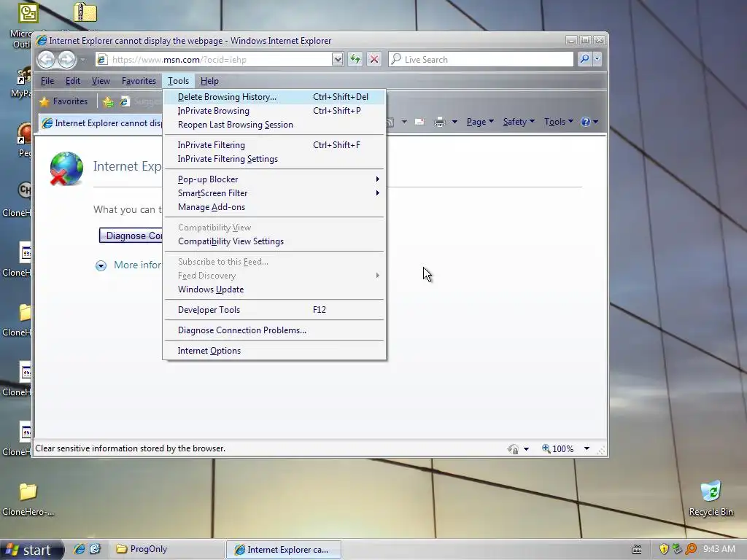Choose Diagnose Connection Problems menu entry

tap(274, 330)
